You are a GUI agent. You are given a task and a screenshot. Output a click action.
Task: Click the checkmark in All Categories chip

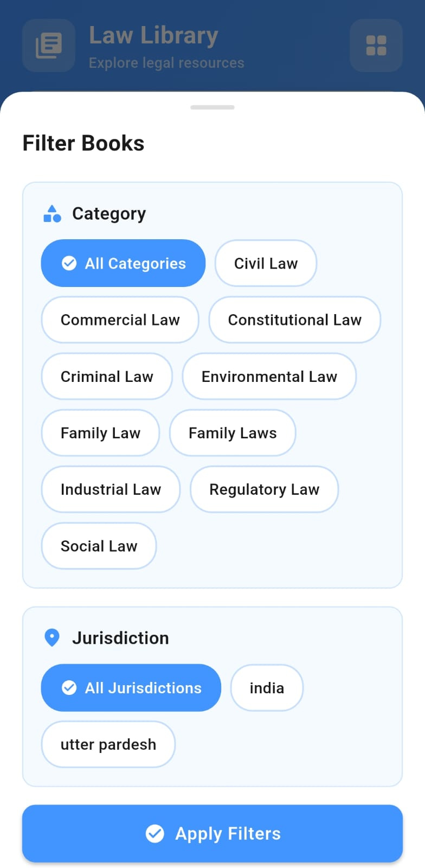[x=69, y=263]
